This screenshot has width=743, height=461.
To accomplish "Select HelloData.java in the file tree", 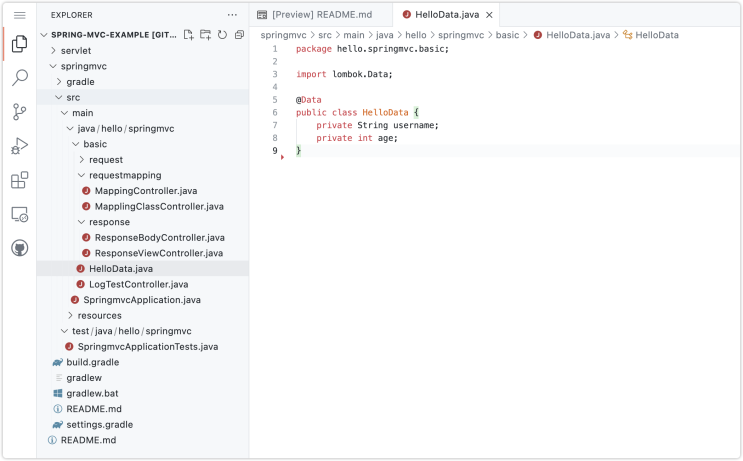I will click(x=142, y=269).
